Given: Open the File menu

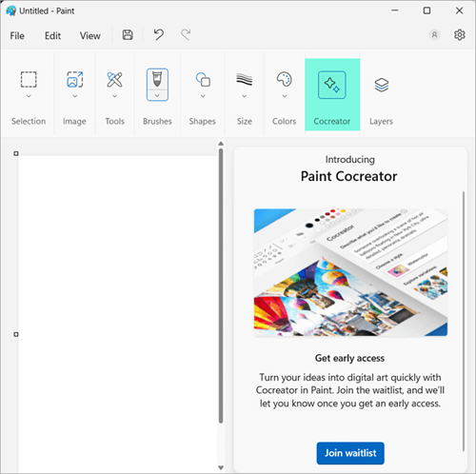Looking at the screenshot, I should pos(17,36).
